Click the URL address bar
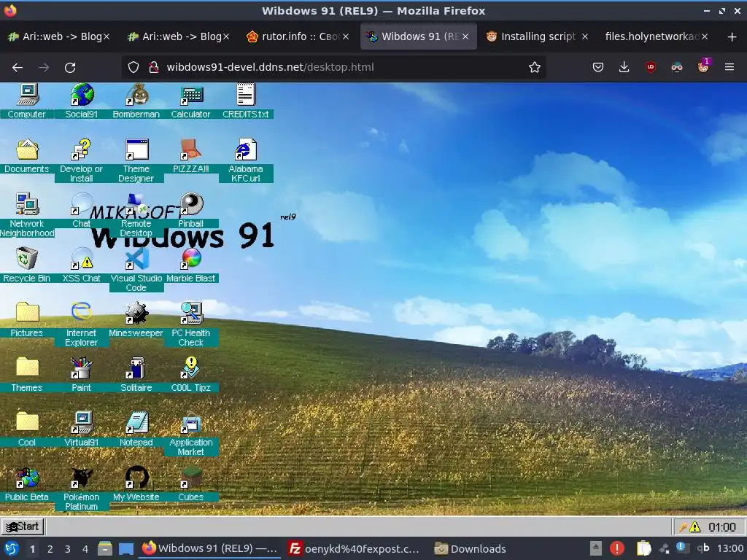Screen dimensions: 747x560 click(x=333, y=67)
